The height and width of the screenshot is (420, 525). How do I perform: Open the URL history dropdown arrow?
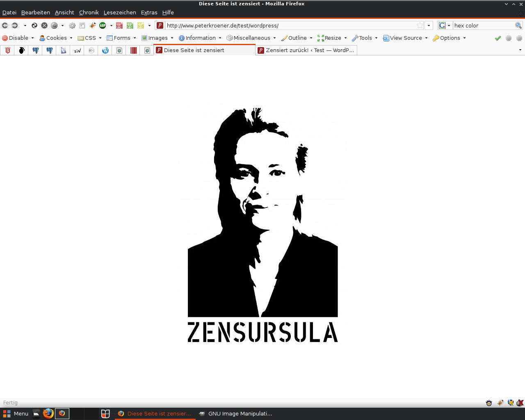click(x=429, y=25)
